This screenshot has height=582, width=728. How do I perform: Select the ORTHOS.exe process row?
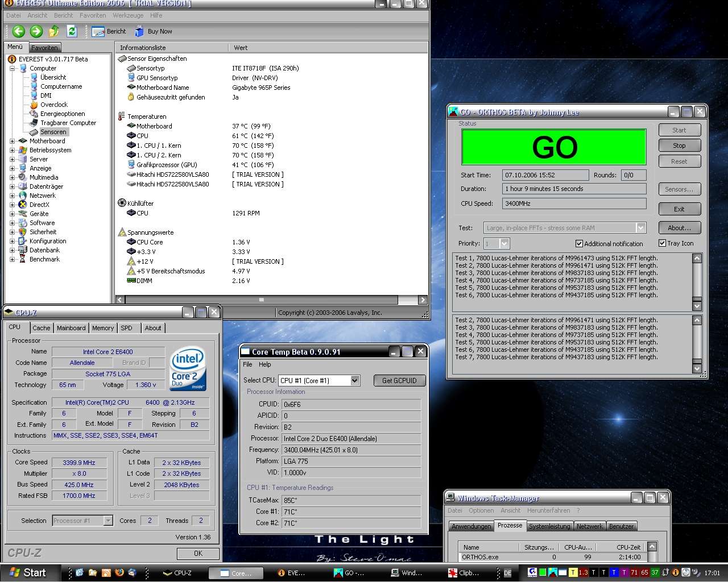coord(553,557)
